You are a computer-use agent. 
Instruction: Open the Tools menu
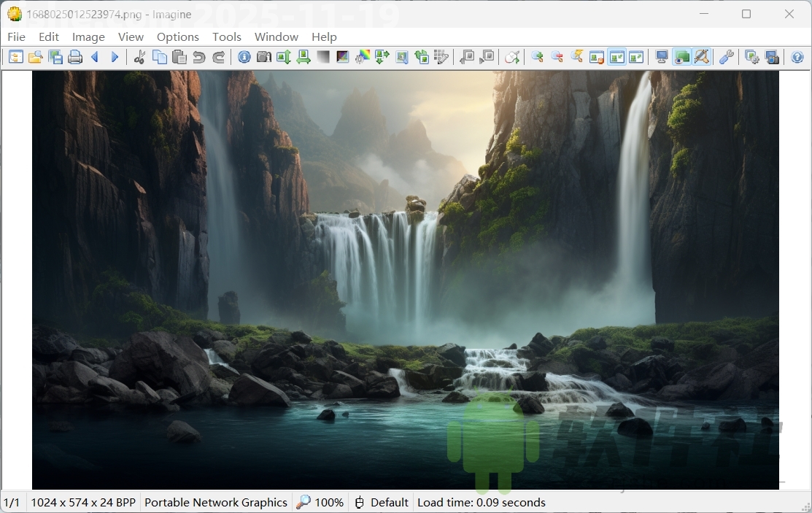[x=226, y=36]
